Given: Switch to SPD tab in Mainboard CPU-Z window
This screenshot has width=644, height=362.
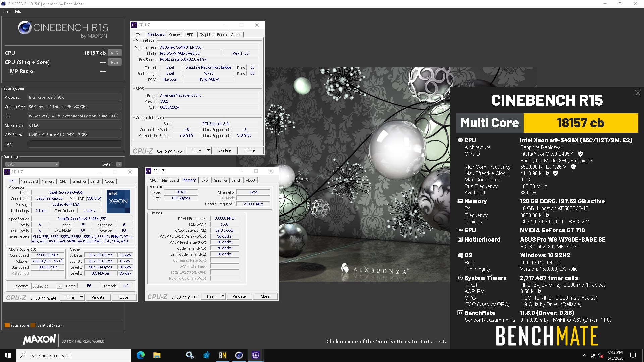Looking at the screenshot, I should (190, 35).
